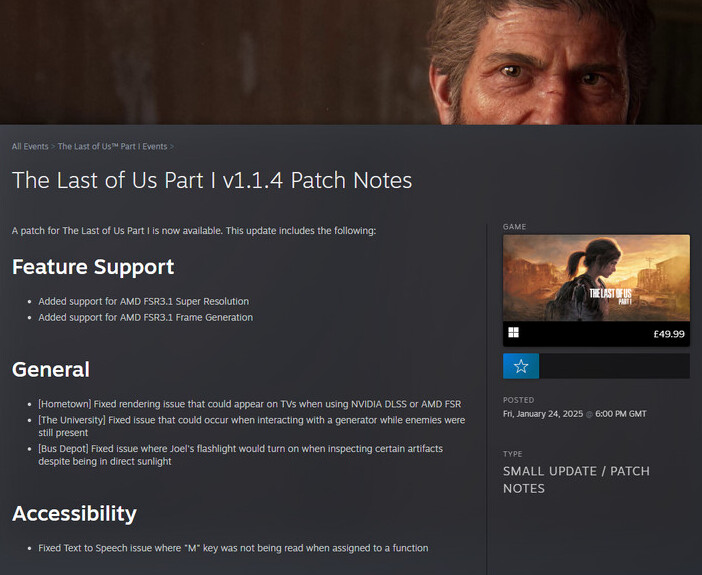This screenshot has height=575, width=702.
Task: Click the 6:00 PM GMT posted time
Action: coord(621,414)
